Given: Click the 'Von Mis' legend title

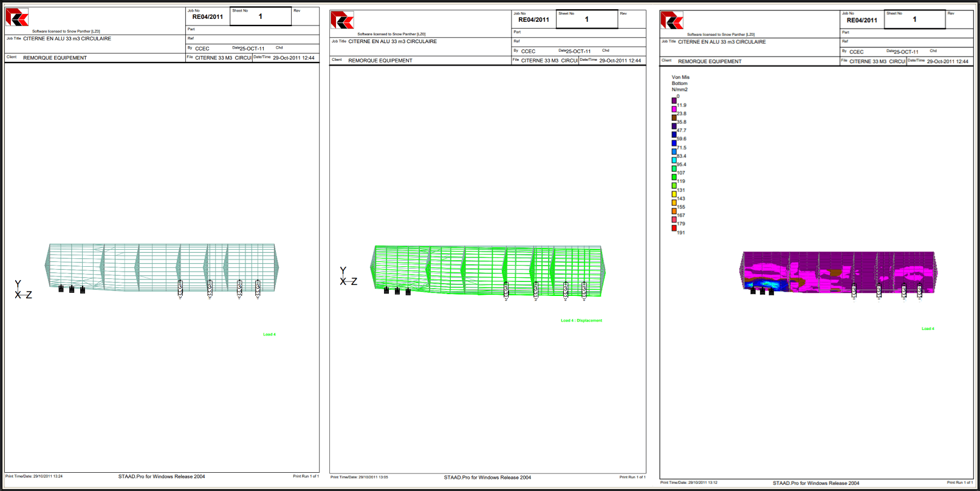Looking at the screenshot, I should click(x=680, y=77).
